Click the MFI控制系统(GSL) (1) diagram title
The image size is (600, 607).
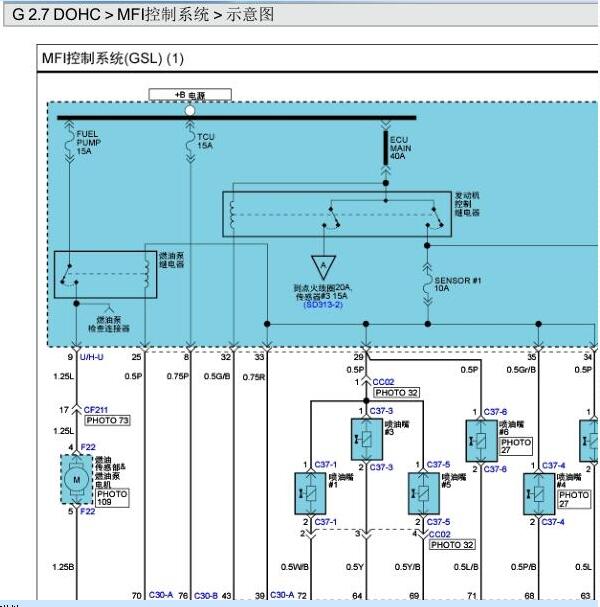coord(113,58)
